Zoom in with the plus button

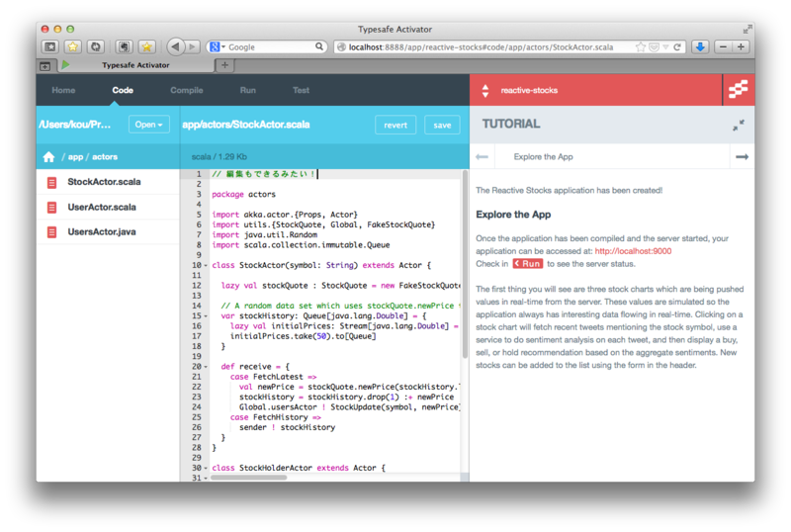(x=741, y=46)
